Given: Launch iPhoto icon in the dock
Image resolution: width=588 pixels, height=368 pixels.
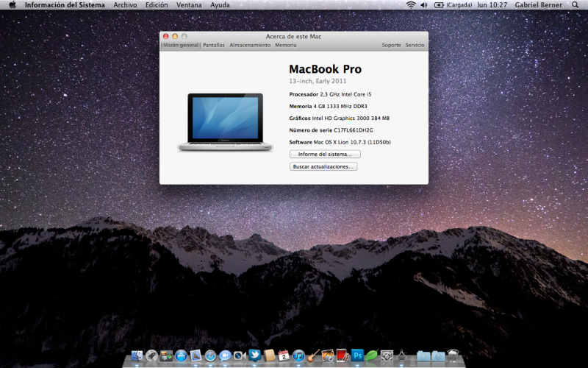Looking at the screenshot, I should (328, 355).
